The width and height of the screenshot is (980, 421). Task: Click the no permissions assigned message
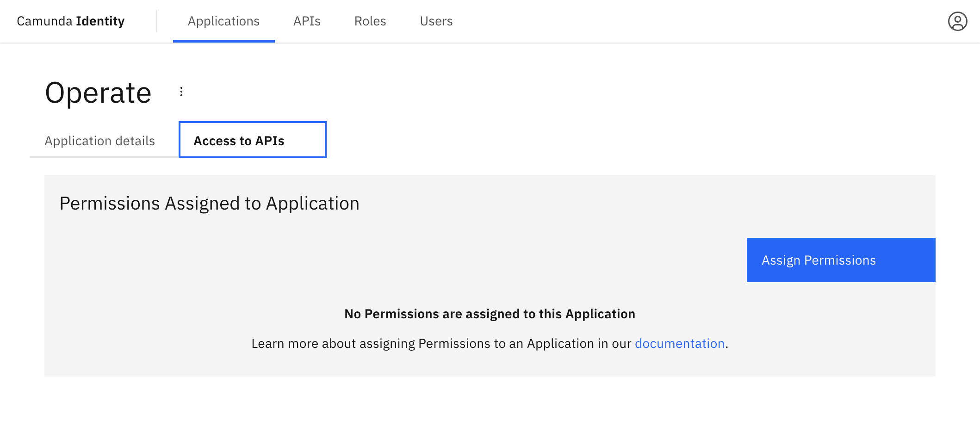[489, 313]
